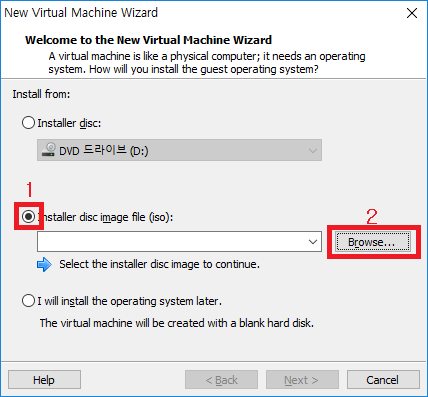
Task: Go back with the < Back button
Action: click(x=221, y=380)
